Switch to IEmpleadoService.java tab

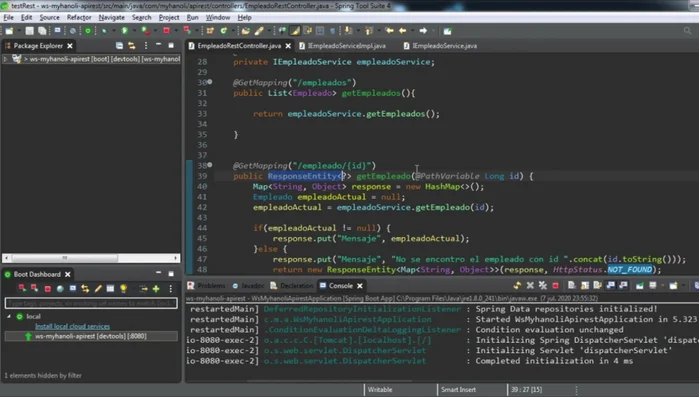pyautogui.click(x=440, y=45)
